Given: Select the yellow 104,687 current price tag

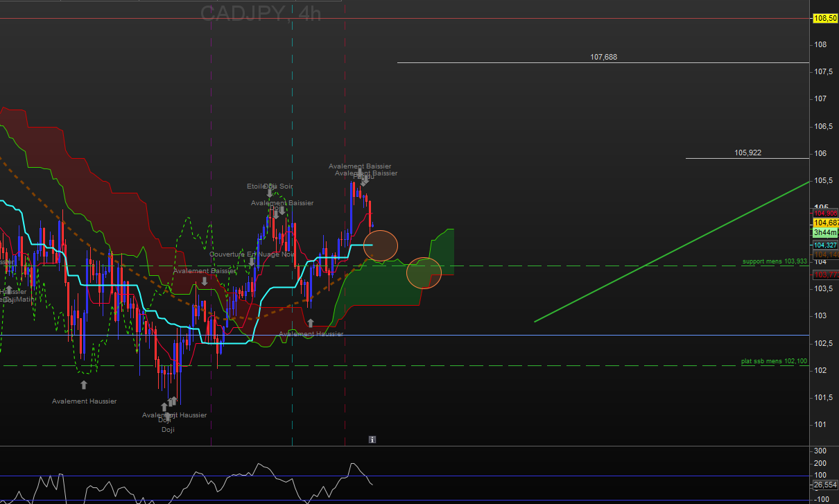Looking at the screenshot, I should click(825, 223).
